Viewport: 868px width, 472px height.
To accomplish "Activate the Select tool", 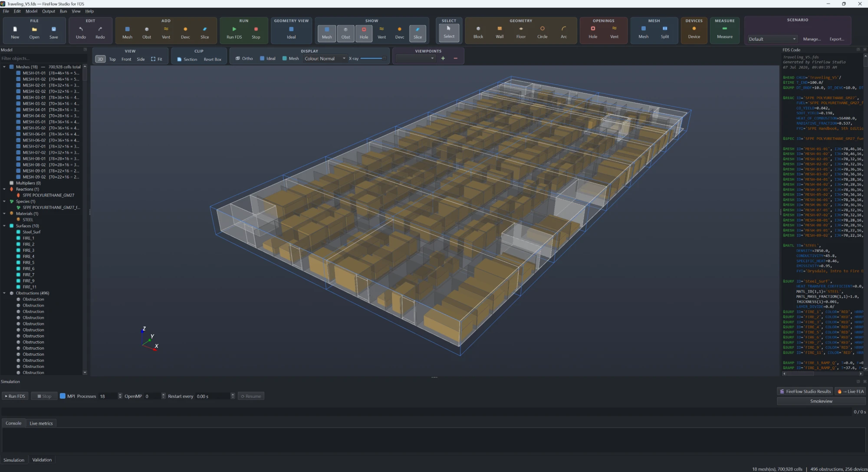I will (449, 33).
